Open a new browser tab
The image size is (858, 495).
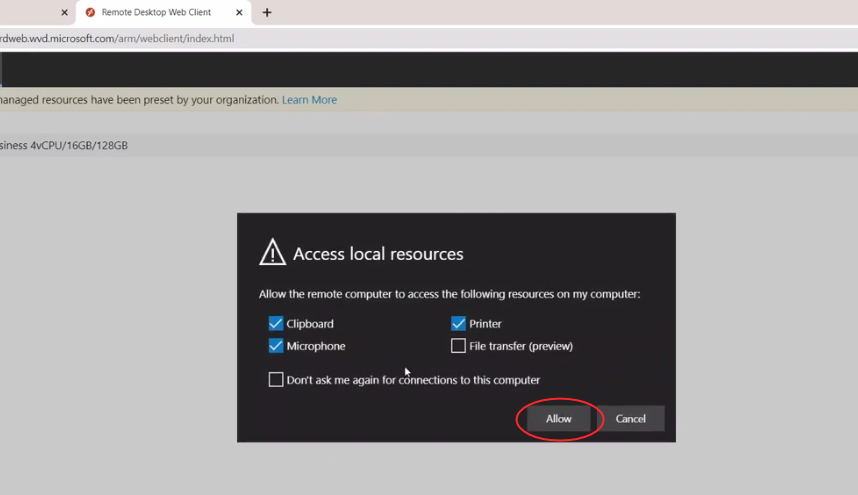[x=266, y=12]
